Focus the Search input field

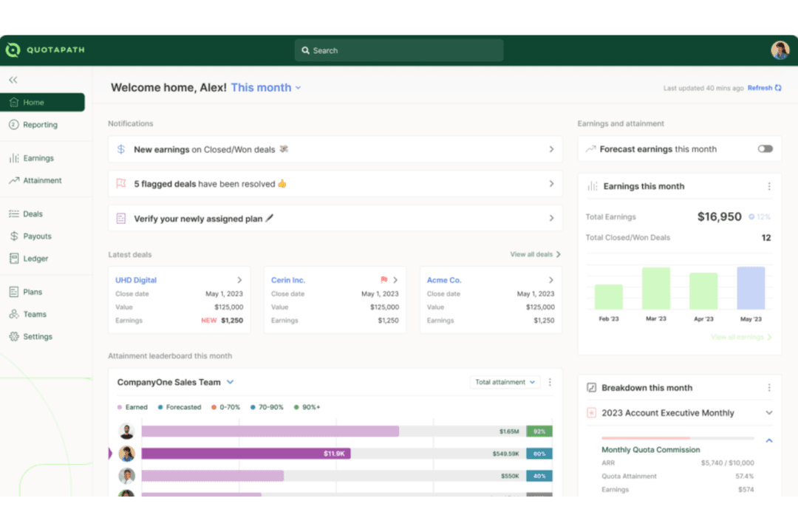399,50
